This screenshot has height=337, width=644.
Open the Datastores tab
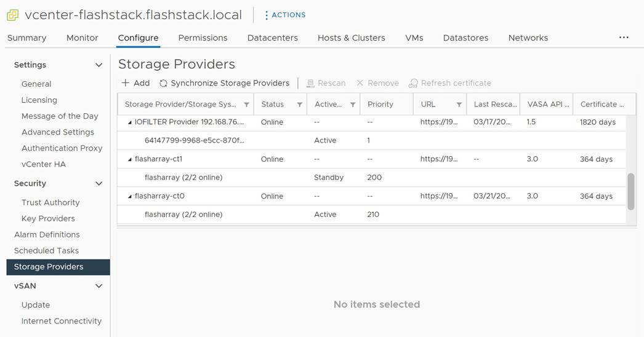[x=465, y=38]
